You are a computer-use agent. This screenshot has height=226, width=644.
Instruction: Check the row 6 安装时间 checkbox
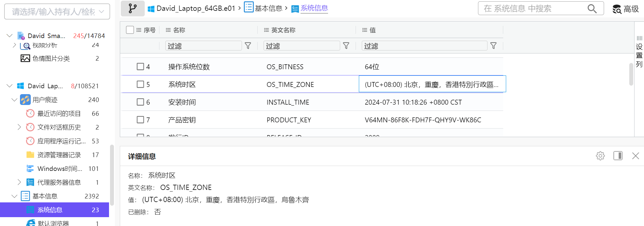coord(140,102)
